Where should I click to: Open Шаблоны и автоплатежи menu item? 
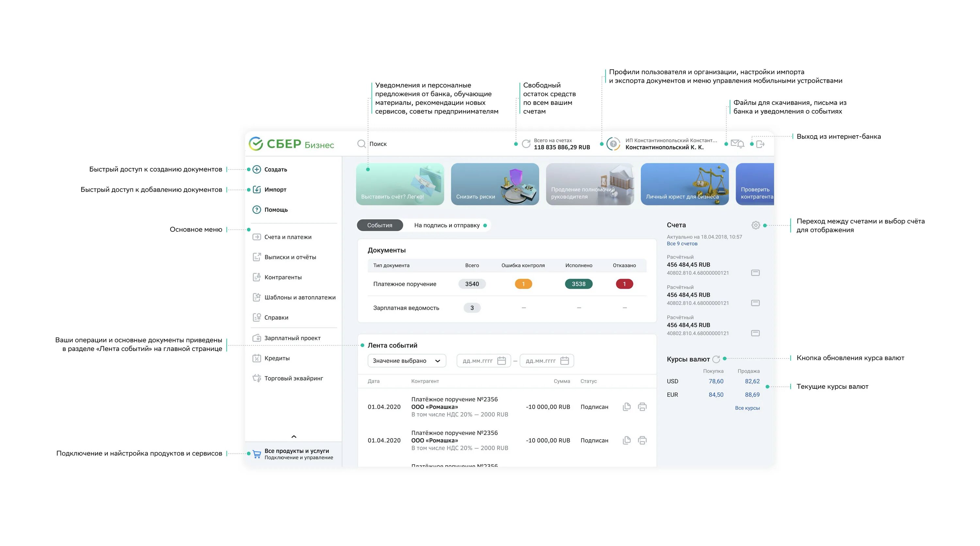pyautogui.click(x=294, y=298)
